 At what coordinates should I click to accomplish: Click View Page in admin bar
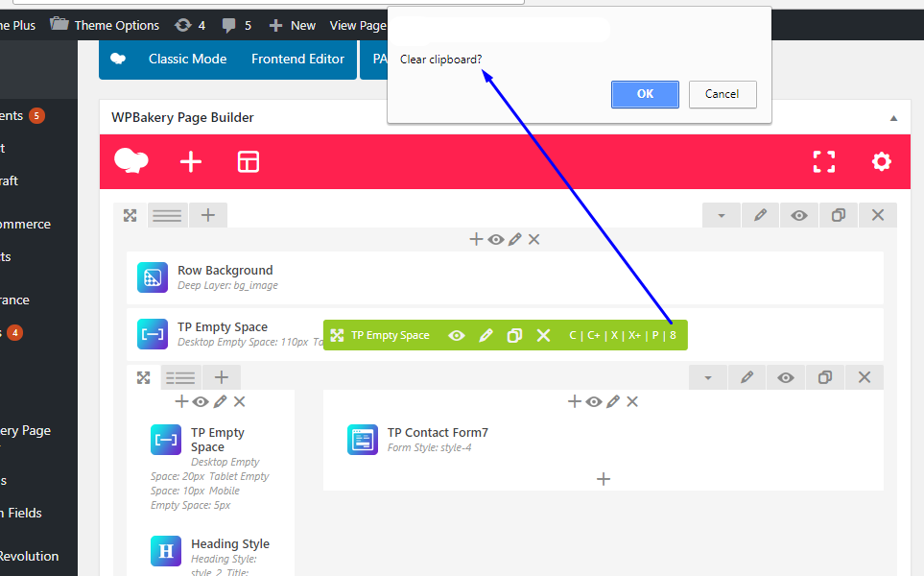(x=358, y=25)
